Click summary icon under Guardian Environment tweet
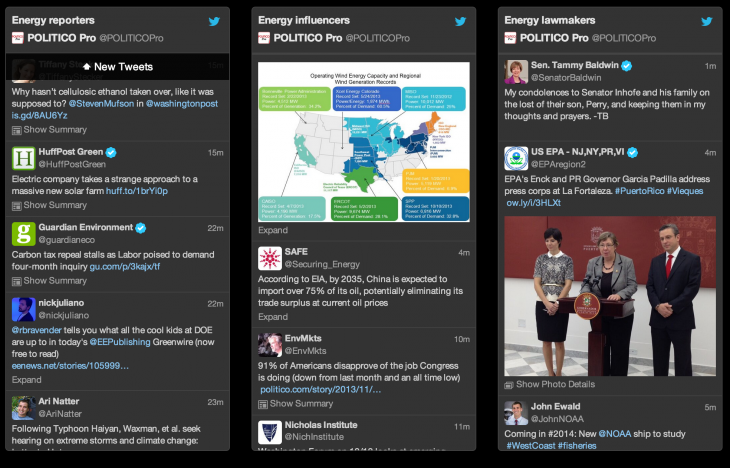Viewport: 730px width, 468px height. [x=16, y=281]
